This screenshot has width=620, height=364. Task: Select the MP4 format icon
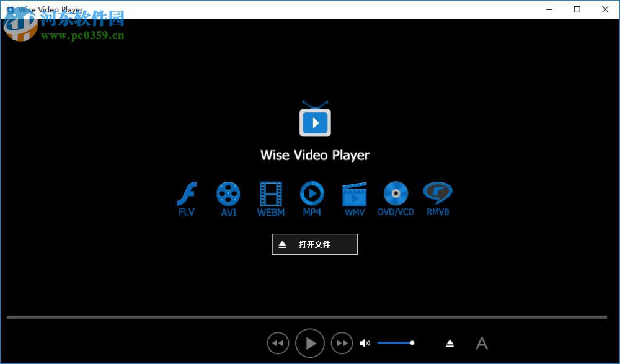click(312, 193)
